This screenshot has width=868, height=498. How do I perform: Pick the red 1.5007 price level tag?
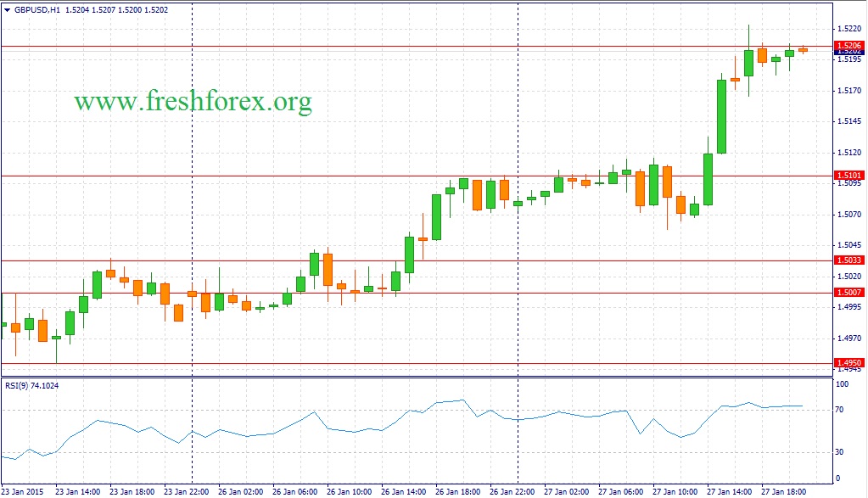click(848, 293)
